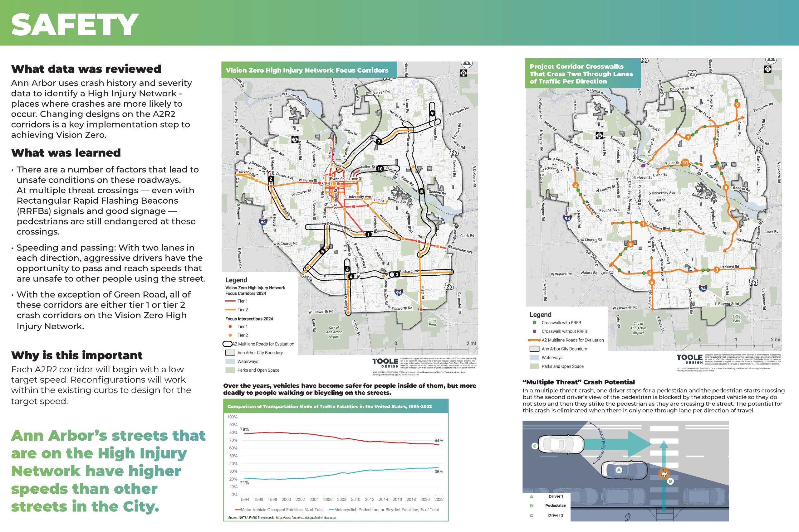Click car A, the stopped Driver 1 vehicle
Viewport: 799px width, 532px height.
[x=624, y=470]
